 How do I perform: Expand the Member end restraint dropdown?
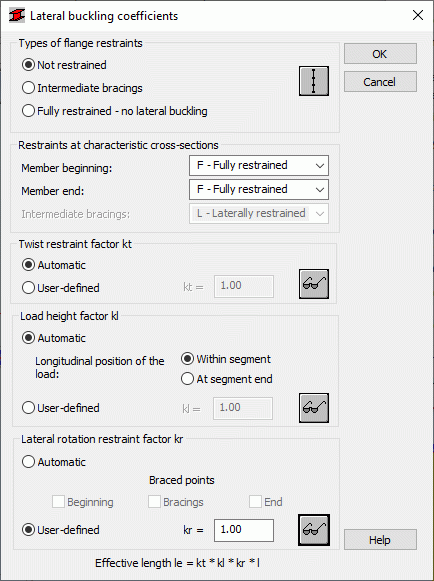[x=259, y=189]
